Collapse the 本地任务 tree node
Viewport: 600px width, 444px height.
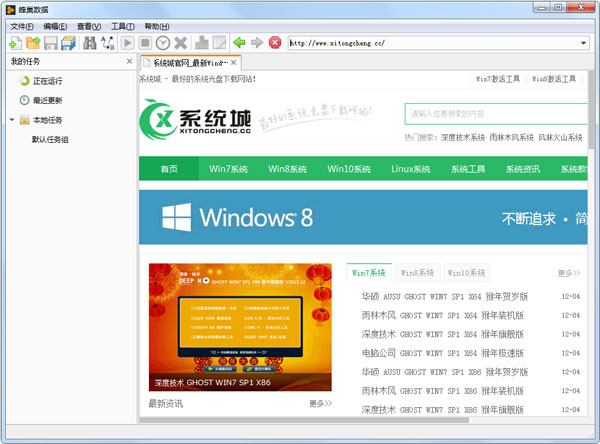pyautogui.click(x=12, y=120)
